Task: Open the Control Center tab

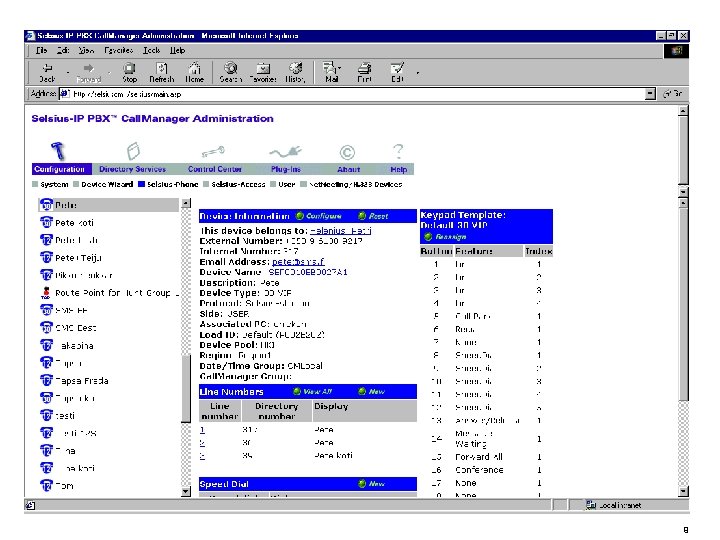Action: tap(214, 169)
